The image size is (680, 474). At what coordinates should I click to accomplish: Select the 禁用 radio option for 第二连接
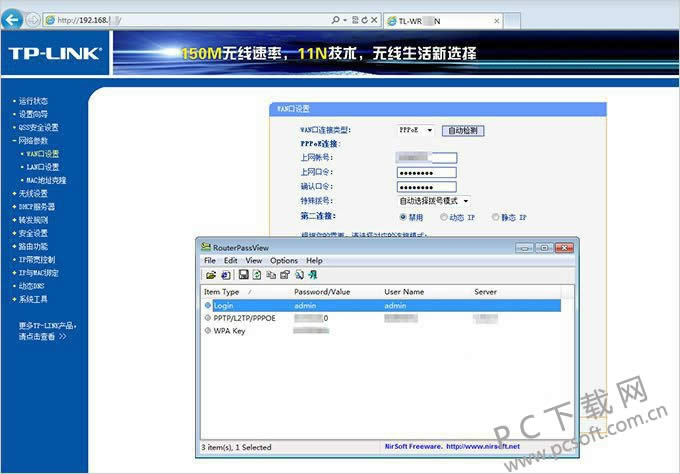pyautogui.click(x=403, y=217)
